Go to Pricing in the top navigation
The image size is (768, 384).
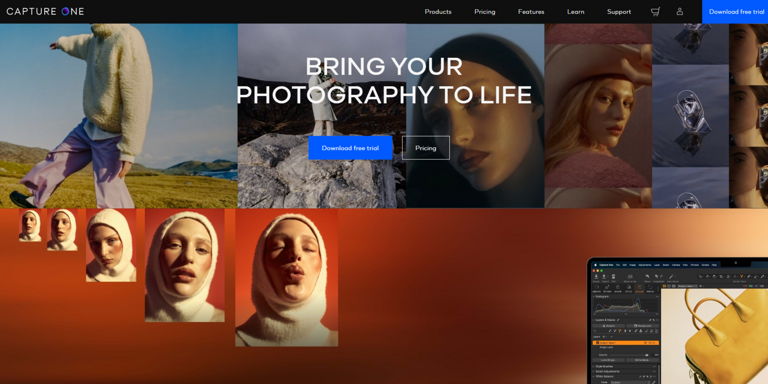(484, 12)
